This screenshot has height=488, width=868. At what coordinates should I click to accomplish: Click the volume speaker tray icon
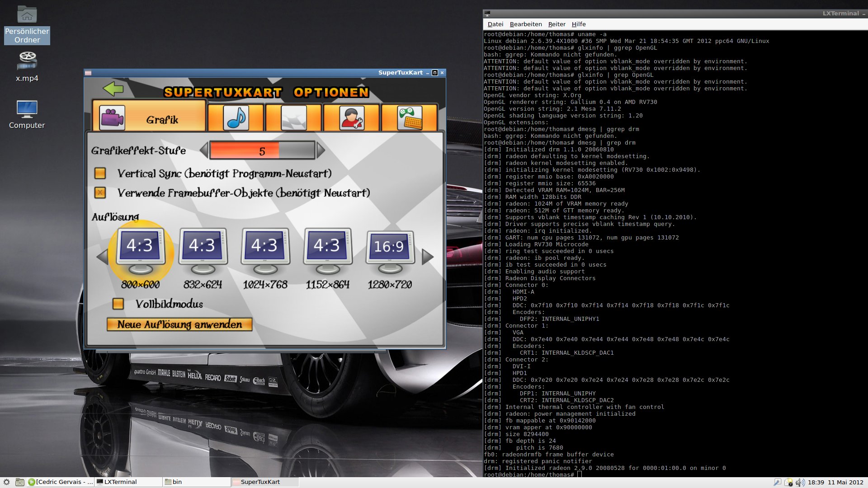(x=800, y=482)
